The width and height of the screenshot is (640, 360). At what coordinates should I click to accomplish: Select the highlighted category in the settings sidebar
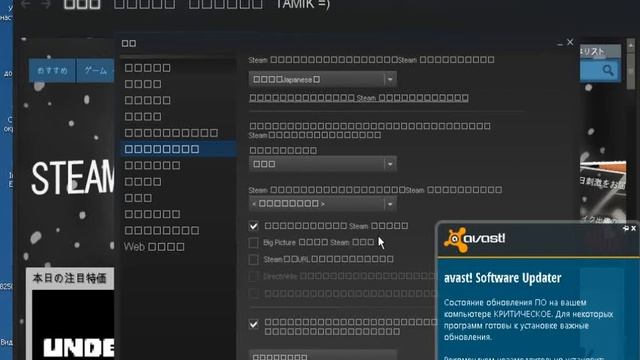coord(178,149)
